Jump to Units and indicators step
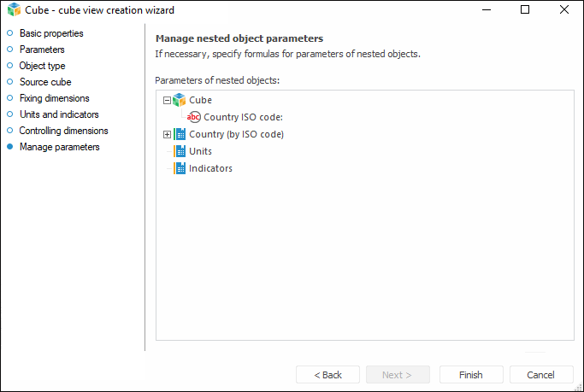 [x=59, y=114]
